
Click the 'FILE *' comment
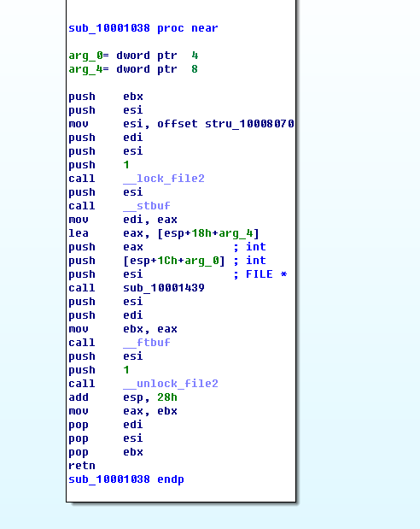[x=266, y=274]
